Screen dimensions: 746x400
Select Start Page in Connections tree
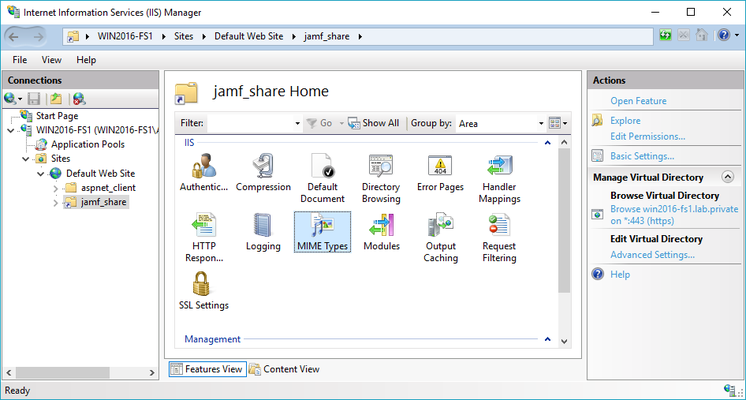57,116
